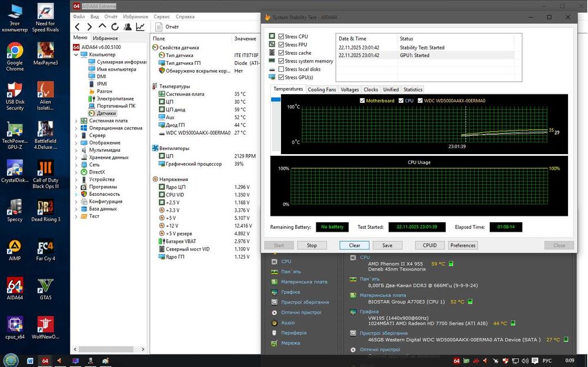
Task: Select GPU1: Started log row
Action: click(426, 55)
